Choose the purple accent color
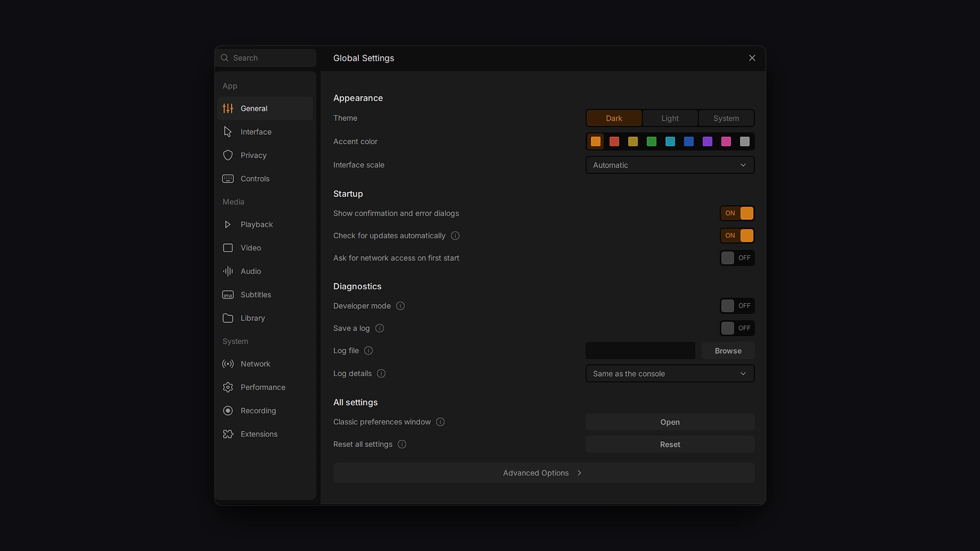The height and width of the screenshot is (551, 980). tap(707, 142)
